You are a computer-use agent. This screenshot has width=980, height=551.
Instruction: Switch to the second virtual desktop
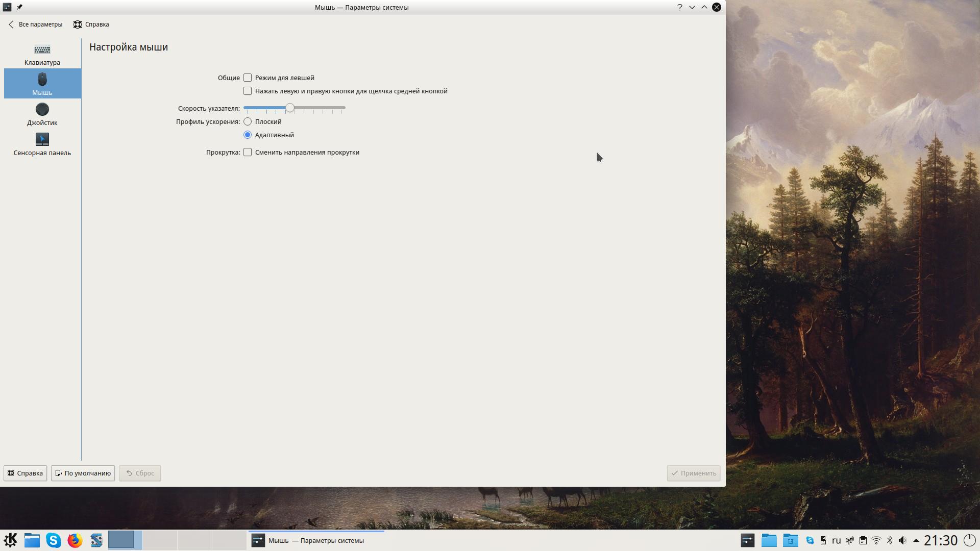(160, 540)
